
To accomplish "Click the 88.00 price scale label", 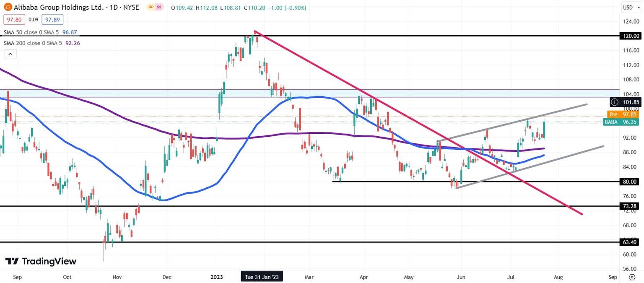I will pos(631,152).
